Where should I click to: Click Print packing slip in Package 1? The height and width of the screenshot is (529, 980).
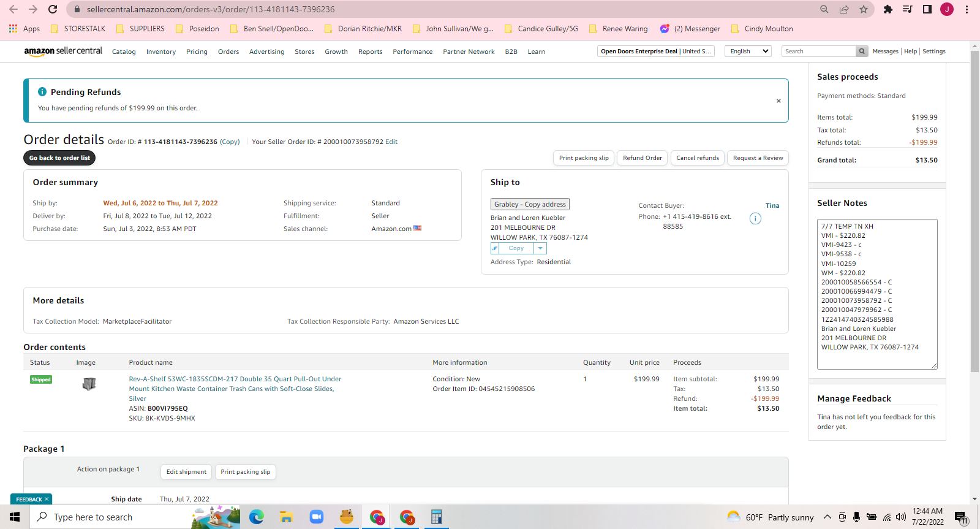coord(245,472)
